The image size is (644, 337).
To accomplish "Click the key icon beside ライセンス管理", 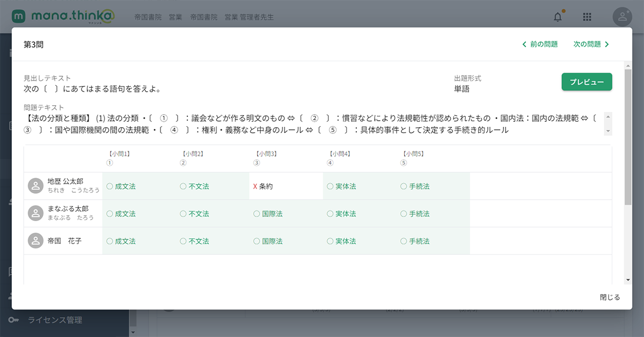I will (14, 320).
